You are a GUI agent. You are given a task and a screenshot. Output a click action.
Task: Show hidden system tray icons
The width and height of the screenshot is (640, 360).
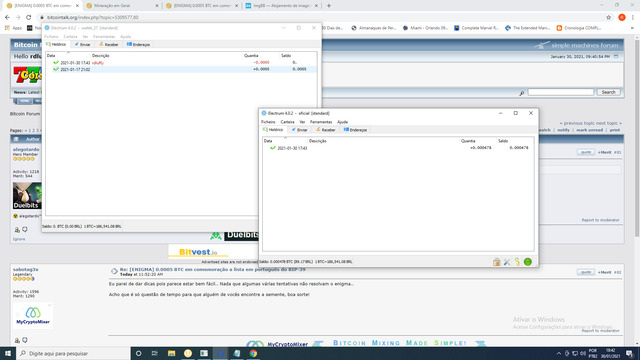tap(558, 353)
